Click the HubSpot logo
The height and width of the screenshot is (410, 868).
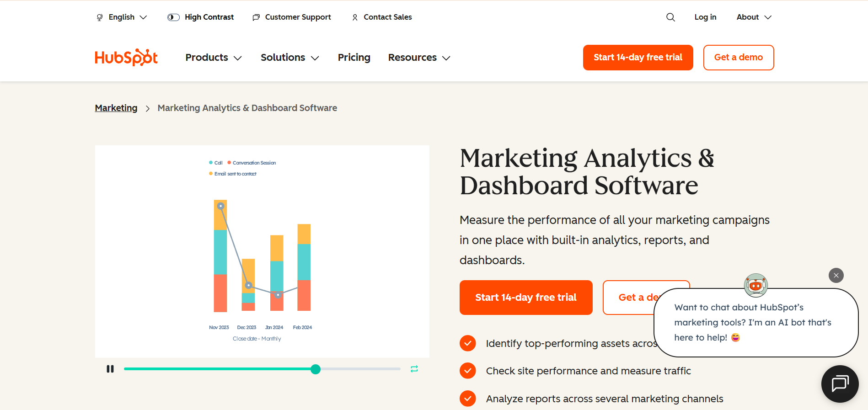126,57
